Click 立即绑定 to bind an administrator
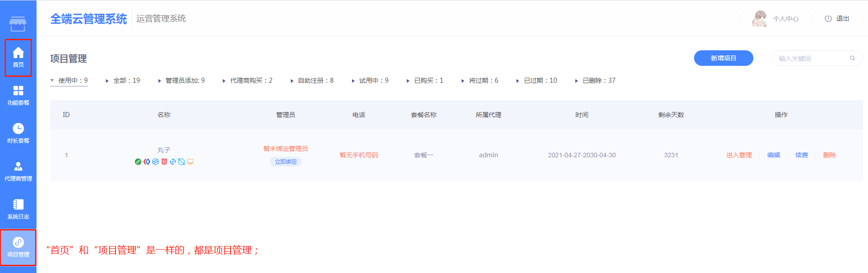 (286, 161)
